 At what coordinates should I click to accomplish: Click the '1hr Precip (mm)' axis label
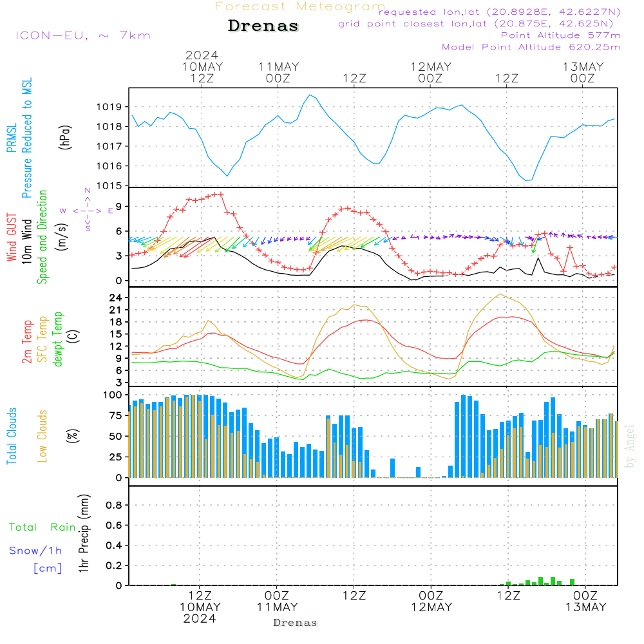pyautogui.click(x=84, y=533)
